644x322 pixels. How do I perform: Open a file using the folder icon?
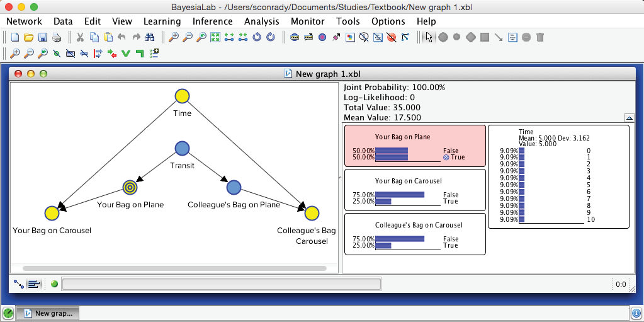click(x=28, y=37)
